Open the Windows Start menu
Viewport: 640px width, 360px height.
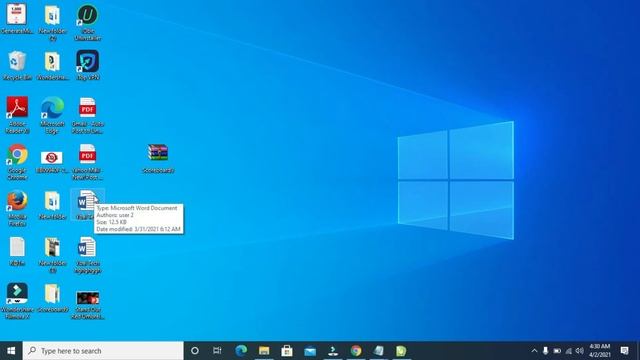[x=11, y=351]
